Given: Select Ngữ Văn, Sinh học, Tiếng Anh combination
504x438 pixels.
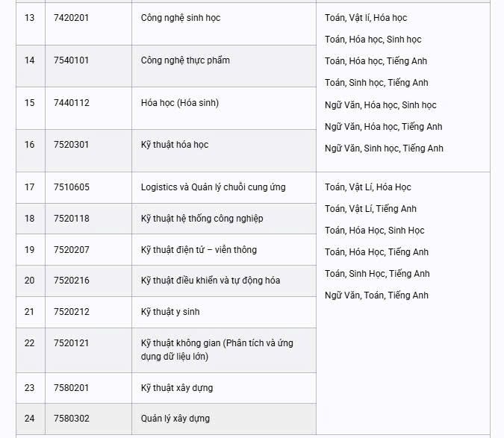Looking at the screenshot, I should pyautogui.click(x=385, y=148).
